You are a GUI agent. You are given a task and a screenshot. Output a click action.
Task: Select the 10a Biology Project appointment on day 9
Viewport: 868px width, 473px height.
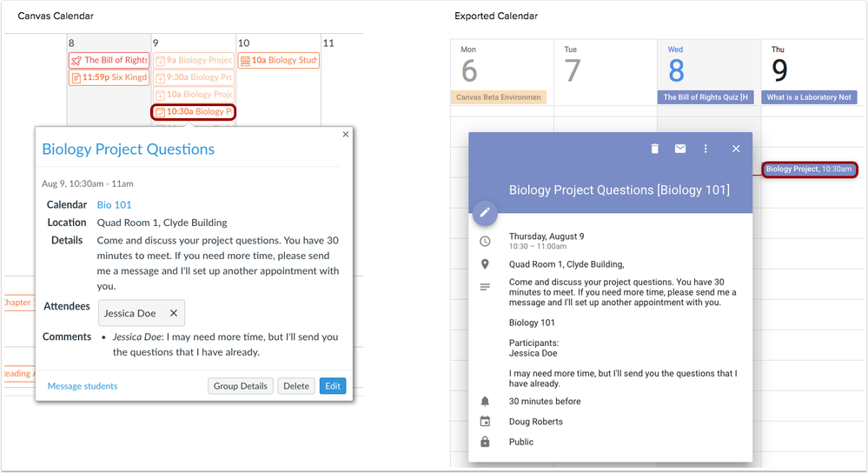[194, 94]
